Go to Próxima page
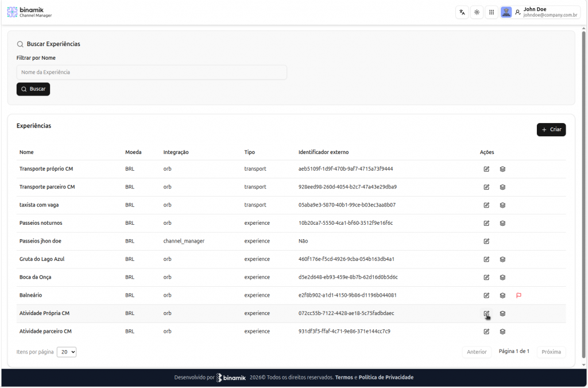Screen dimensions: 588x388 tap(551, 352)
